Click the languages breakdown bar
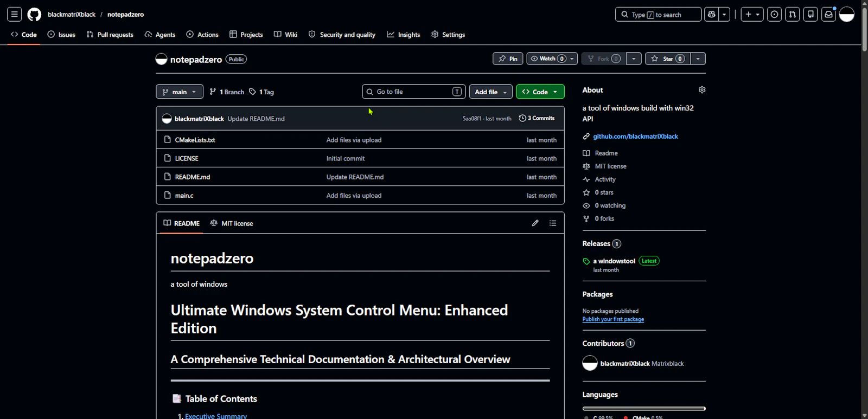Screen dimensions: 868x419 [644, 408]
